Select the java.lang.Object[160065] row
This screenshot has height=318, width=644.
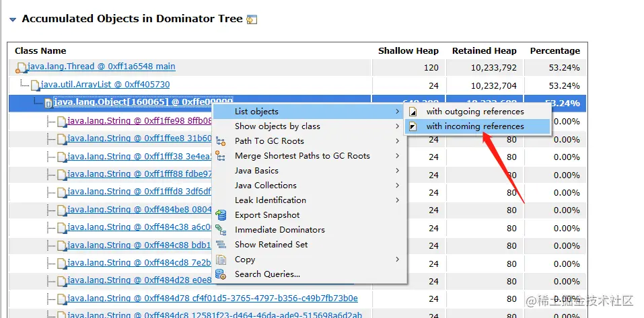pos(297,103)
